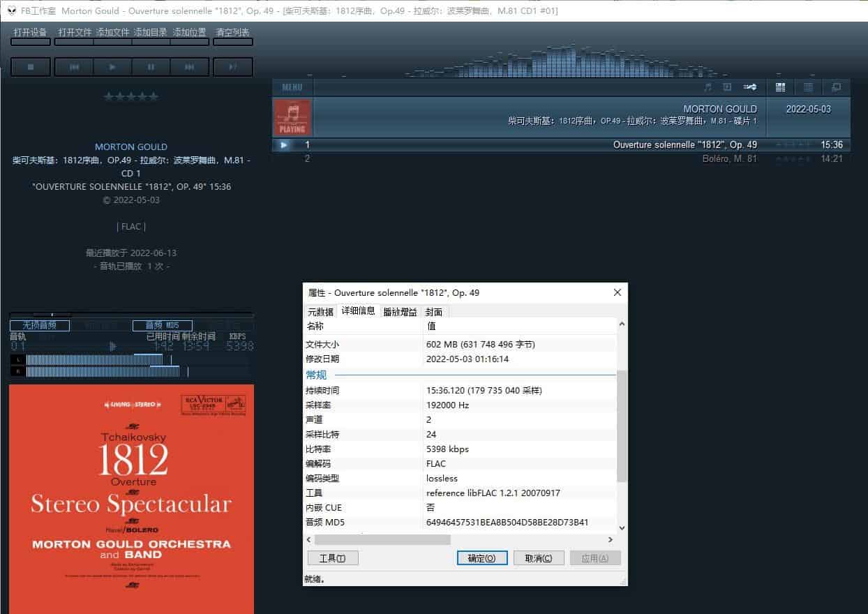Image resolution: width=868 pixels, height=614 pixels.
Task: Confirm with the 确定(O) button
Action: (482, 558)
